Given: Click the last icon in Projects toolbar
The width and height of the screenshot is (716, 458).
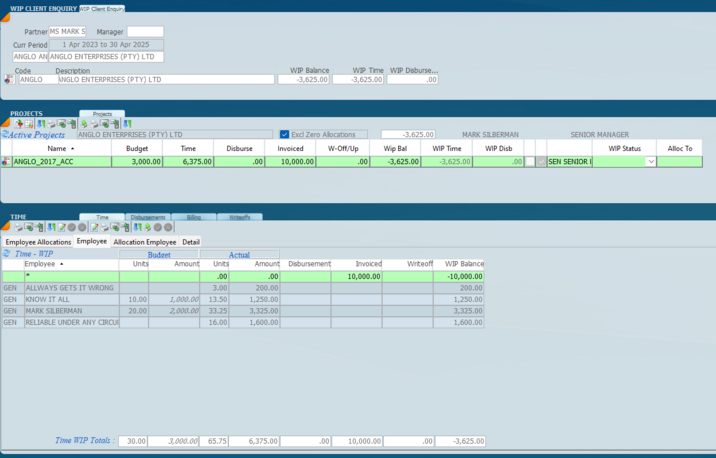Looking at the screenshot, I should (128, 124).
